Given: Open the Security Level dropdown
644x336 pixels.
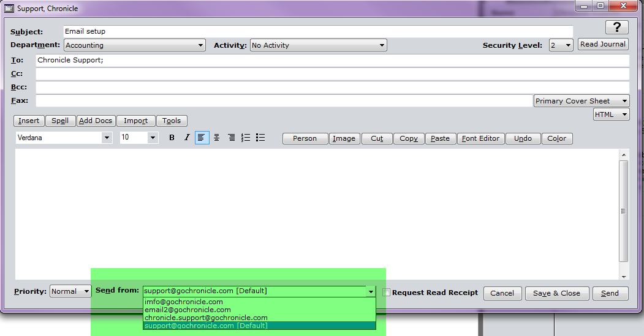Looking at the screenshot, I should [x=561, y=45].
